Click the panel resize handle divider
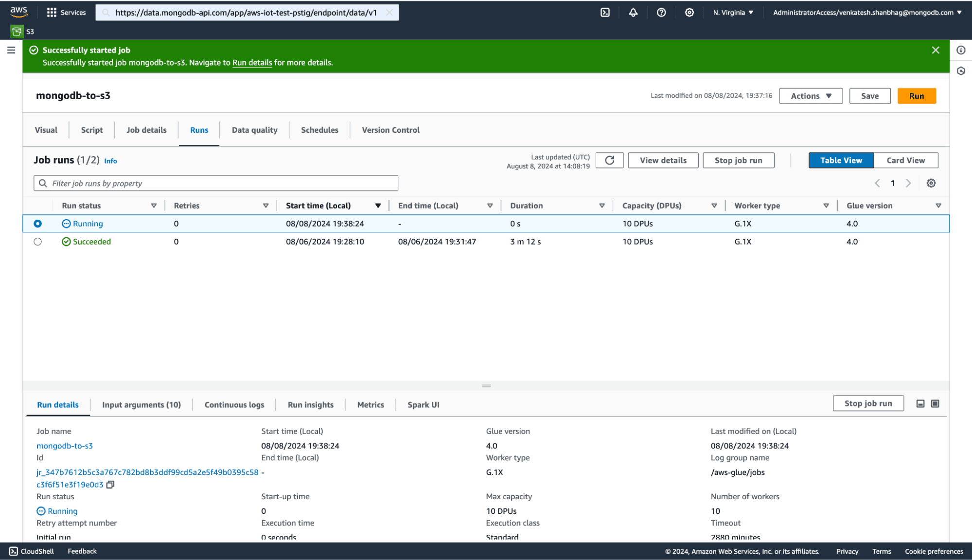Screen dimensions: 972x560 (486, 386)
